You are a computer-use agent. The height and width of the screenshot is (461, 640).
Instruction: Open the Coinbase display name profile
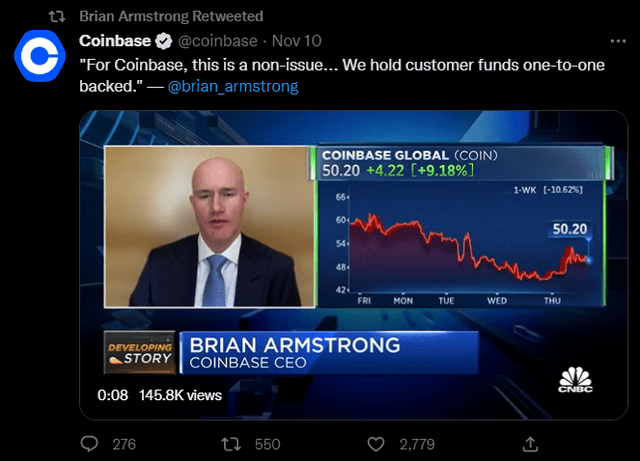click(115, 41)
